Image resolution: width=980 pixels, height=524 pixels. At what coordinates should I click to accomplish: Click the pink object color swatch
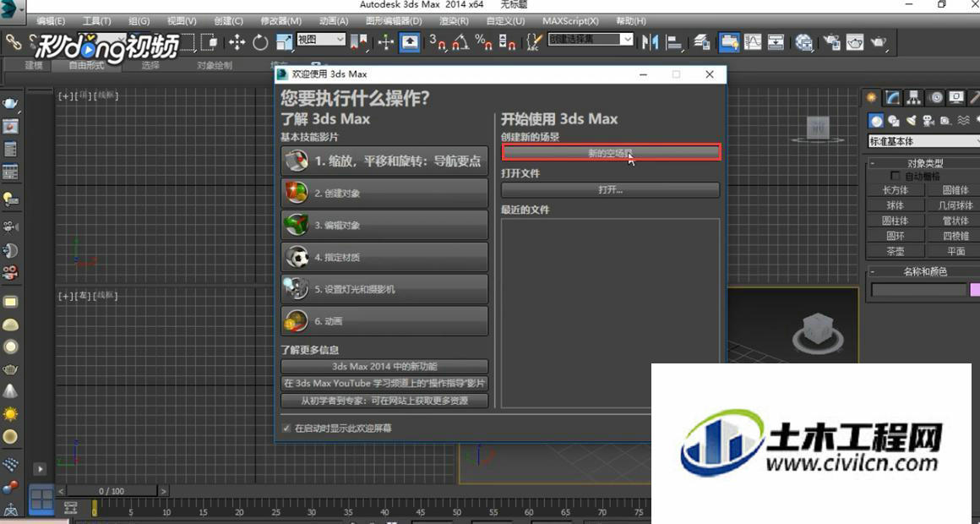(x=975, y=290)
